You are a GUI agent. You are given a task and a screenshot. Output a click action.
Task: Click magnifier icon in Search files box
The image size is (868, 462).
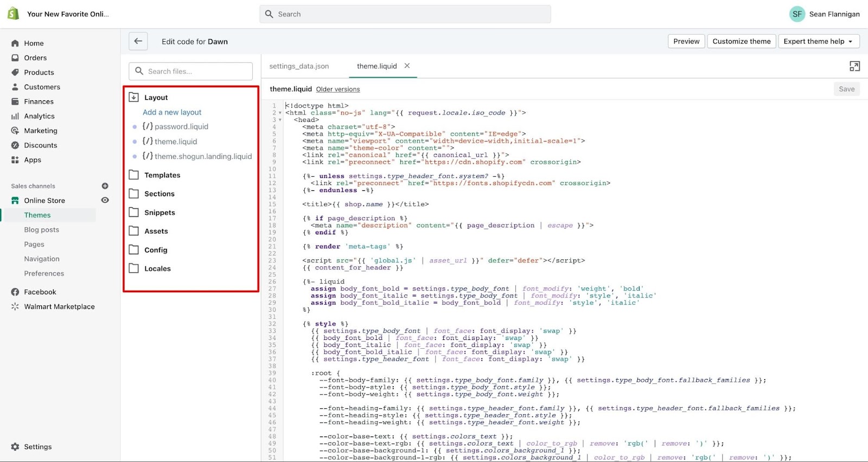point(139,71)
